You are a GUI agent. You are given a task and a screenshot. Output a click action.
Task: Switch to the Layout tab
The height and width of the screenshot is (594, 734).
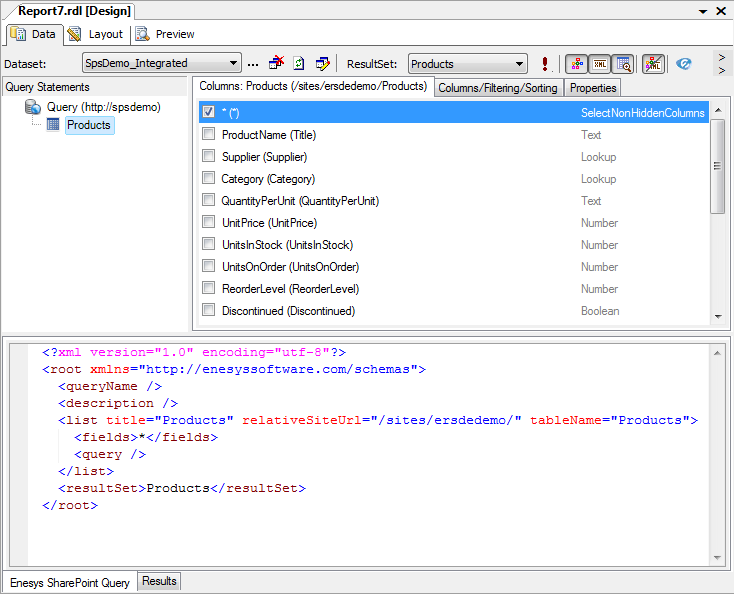pyautogui.click(x=98, y=34)
